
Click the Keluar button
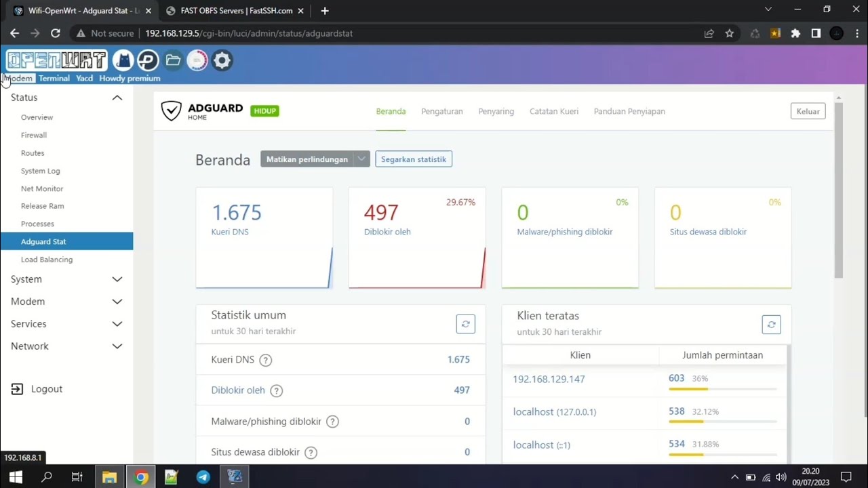click(x=808, y=111)
